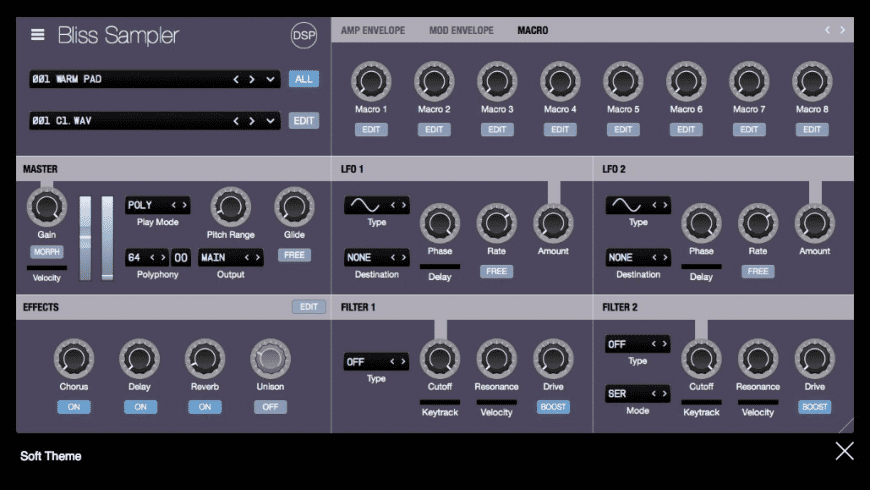Open the POLY Play Mode selector
This screenshot has width=870, height=490.
pos(158,205)
